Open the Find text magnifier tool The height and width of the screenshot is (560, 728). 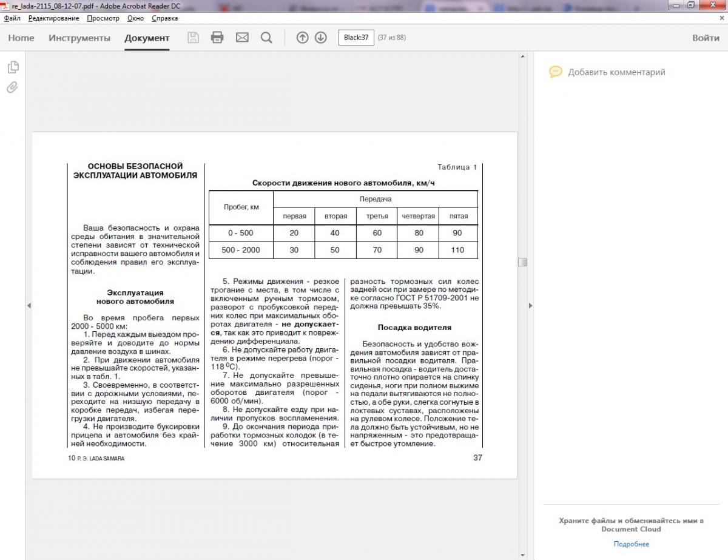266,38
